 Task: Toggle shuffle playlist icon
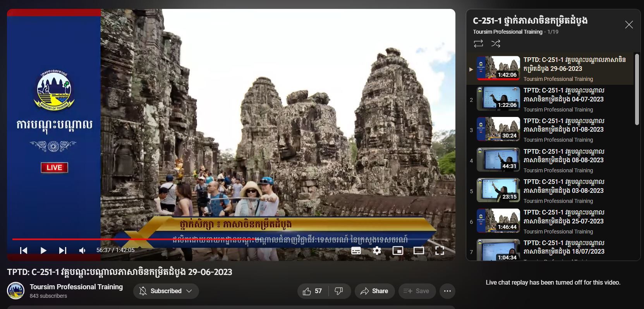pyautogui.click(x=496, y=43)
